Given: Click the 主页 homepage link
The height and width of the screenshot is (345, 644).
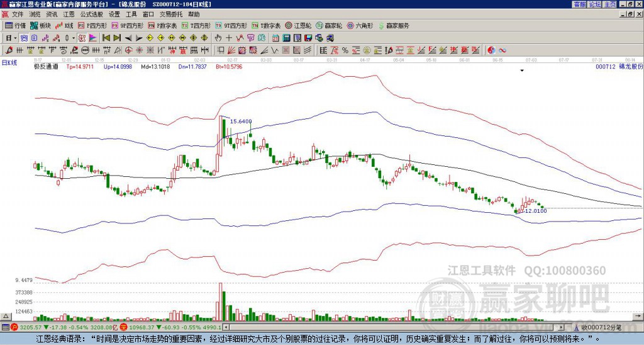Looking at the screenshot, I should point(610,4).
